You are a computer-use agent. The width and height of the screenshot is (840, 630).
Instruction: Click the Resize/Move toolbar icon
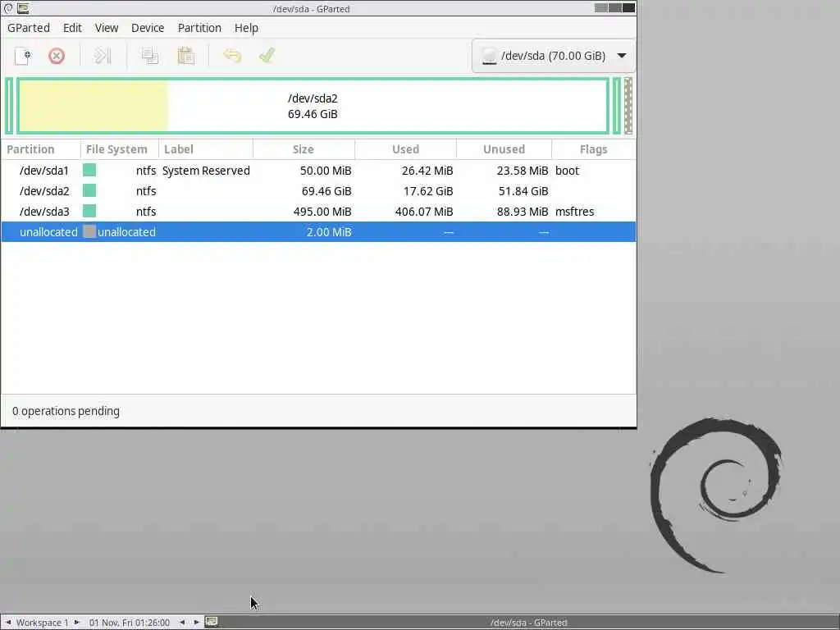click(103, 56)
